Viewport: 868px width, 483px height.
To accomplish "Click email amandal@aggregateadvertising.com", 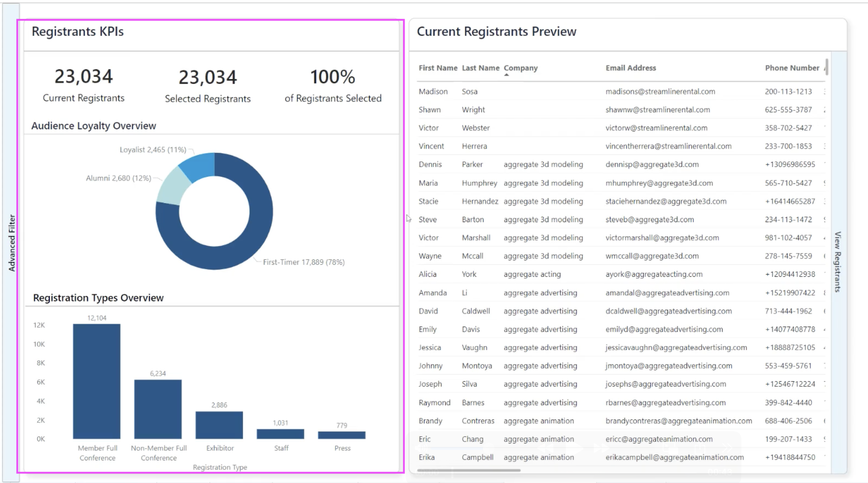I will (x=667, y=293).
